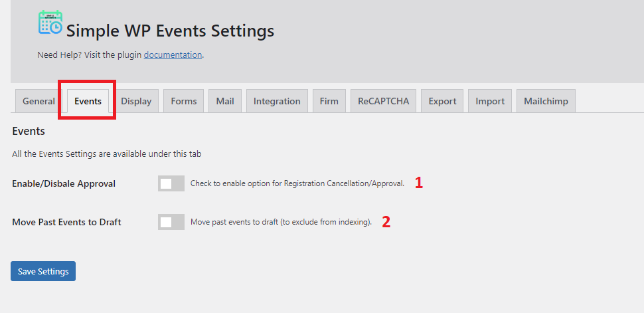The image size is (644, 313).
Task: Go to the Mailchimp tab
Action: 546,101
